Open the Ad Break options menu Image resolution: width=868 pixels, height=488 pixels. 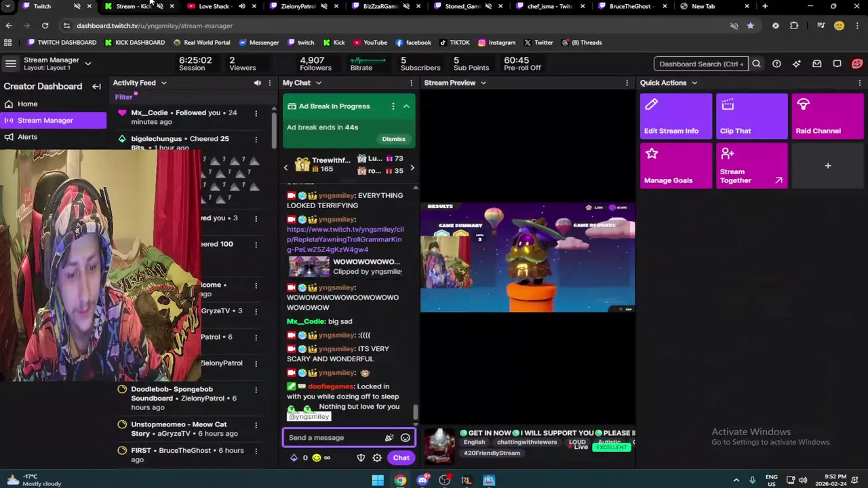[x=393, y=106]
